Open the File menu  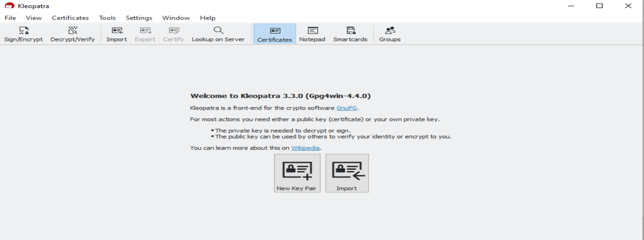(x=10, y=18)
